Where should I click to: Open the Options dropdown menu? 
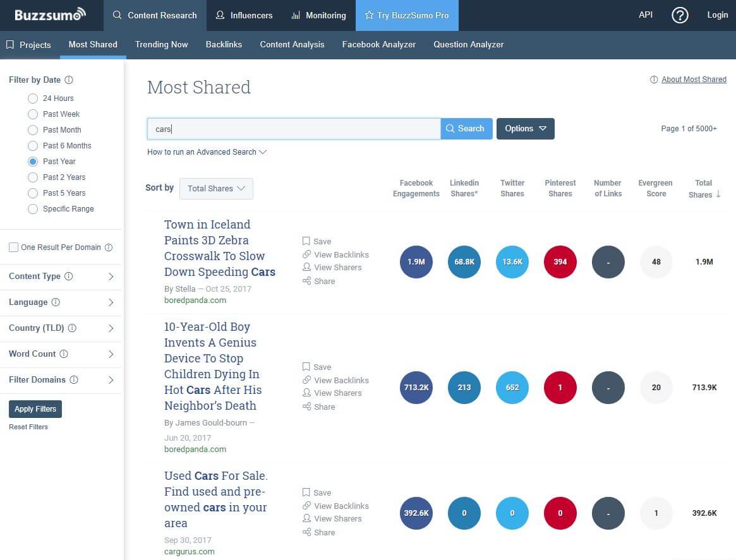[525, 129]
